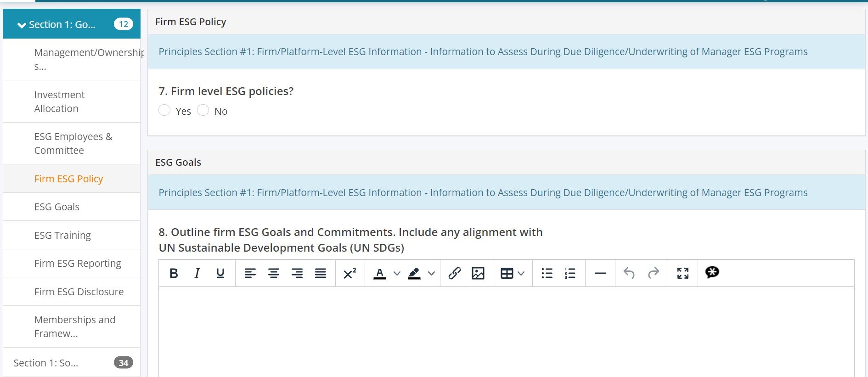
Task: Click the question 7 Firm level ESG policies text
Action: click(226, 91)
